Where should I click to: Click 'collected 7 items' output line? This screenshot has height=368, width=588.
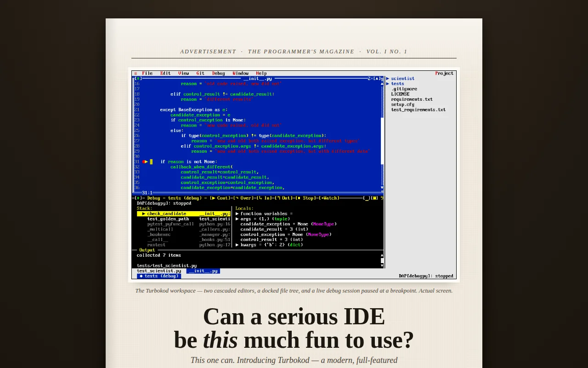[x=159, y=255]
